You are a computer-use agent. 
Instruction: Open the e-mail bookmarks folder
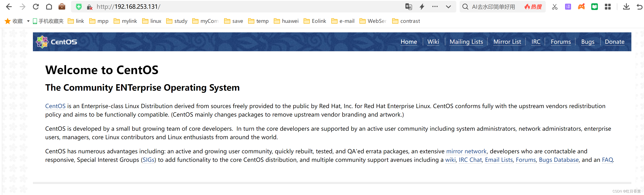click(x=343, y=21)
